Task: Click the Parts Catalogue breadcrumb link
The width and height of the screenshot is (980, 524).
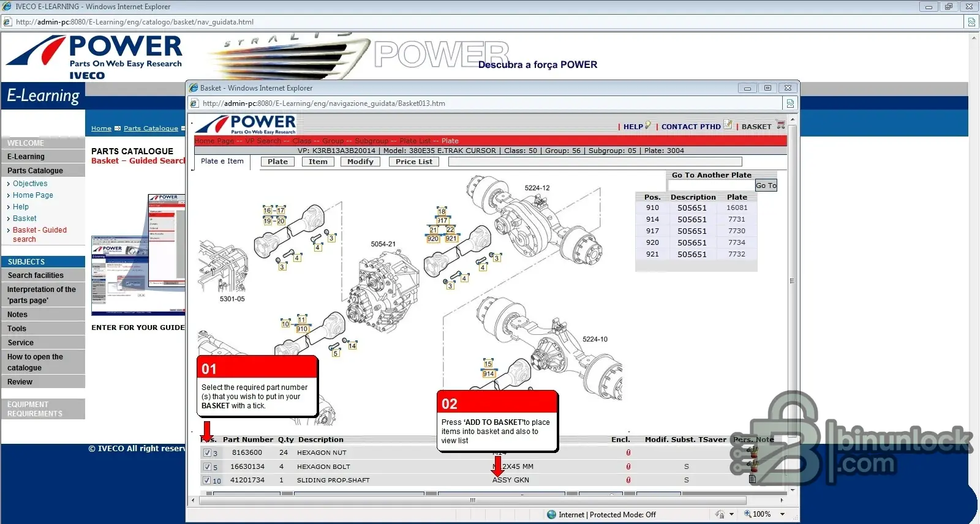Action: [x=151, y=129]
